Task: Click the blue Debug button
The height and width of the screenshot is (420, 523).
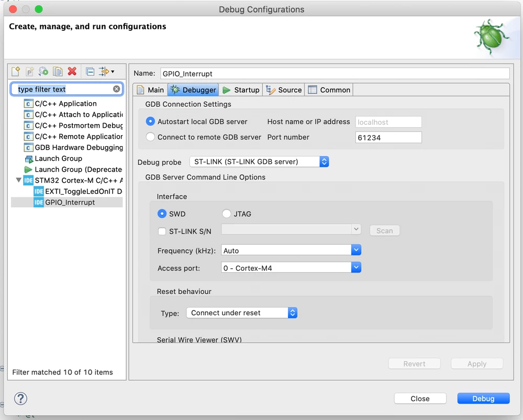Action: [483, 399]
